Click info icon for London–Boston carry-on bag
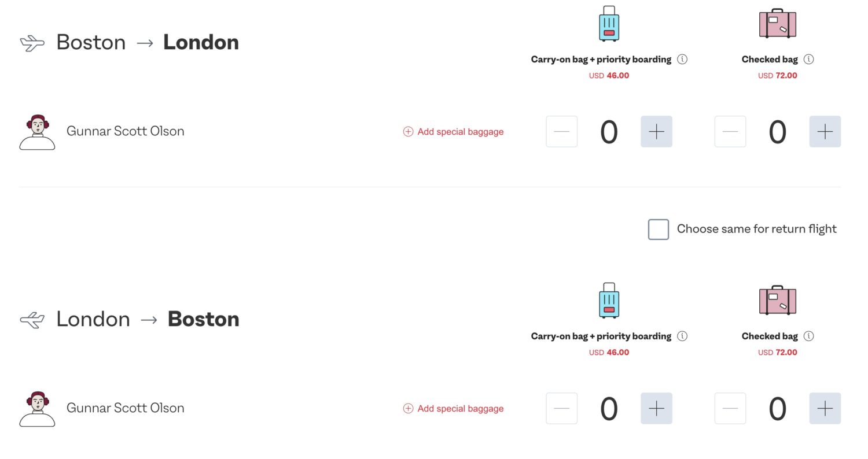Viewport: 868px width, 459px height. coord(682,336)
